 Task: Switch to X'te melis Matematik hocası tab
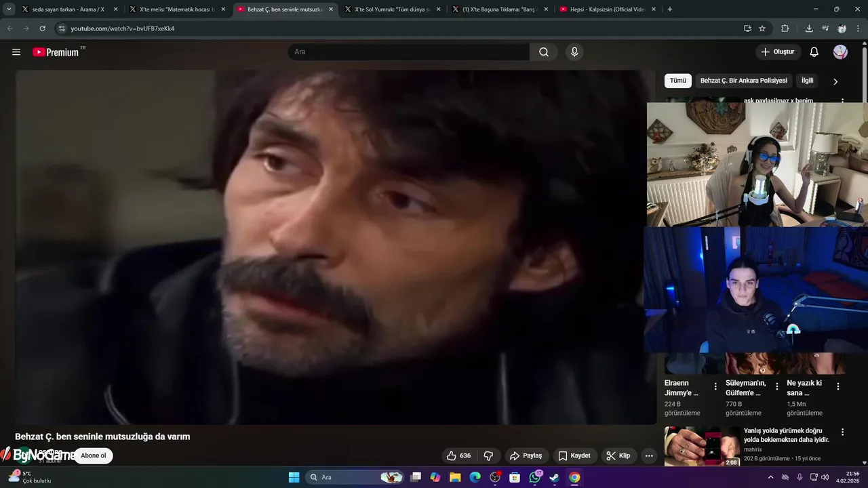click(x=178, y=9)
